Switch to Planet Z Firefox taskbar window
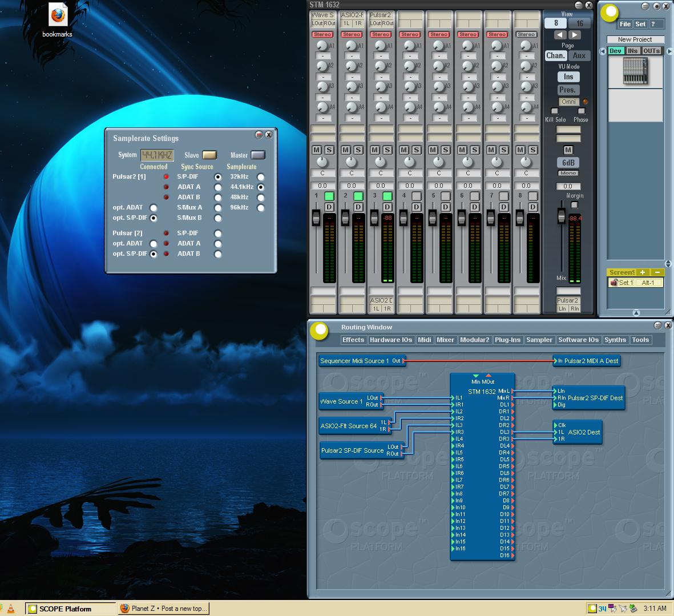Image resolution: width=674 pixels, height=616 pixels. coord(163,609)
